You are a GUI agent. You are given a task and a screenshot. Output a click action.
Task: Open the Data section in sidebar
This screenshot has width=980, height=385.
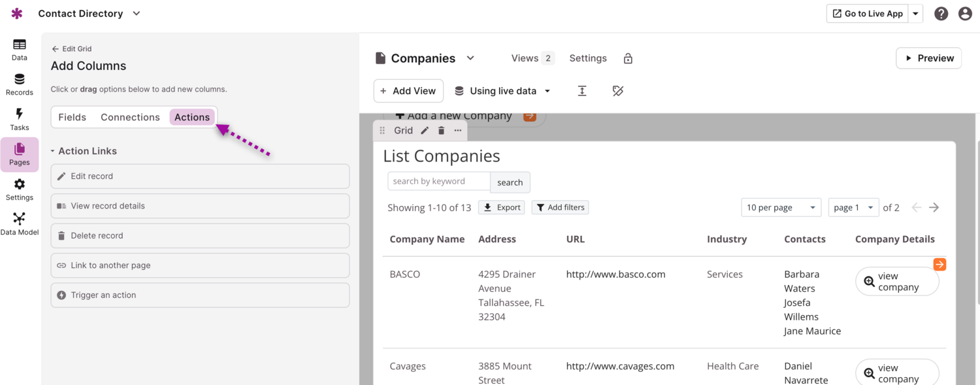(x=20, y=50)
